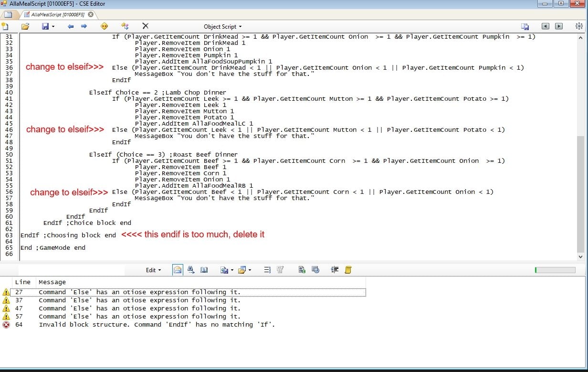588x372 pixels.
Task: Click the load script from folder icon
Action: point(242,270)
